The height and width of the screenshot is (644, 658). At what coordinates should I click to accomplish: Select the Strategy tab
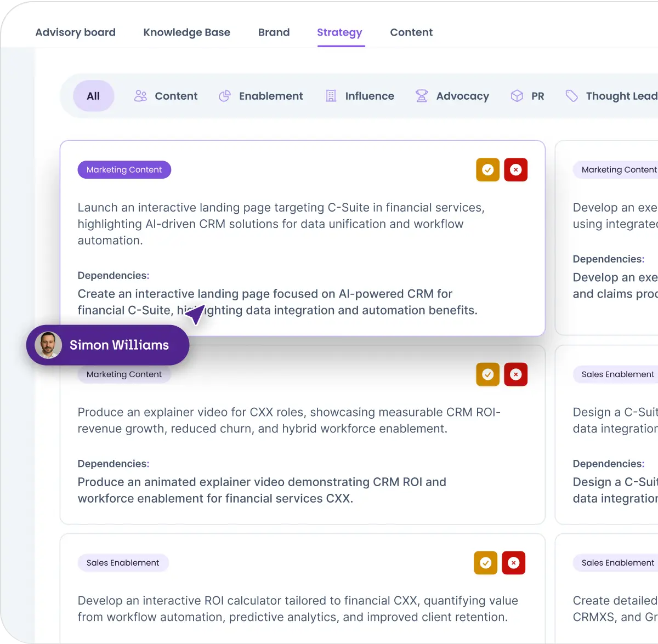pyautogui.click(x=339, y=32)
